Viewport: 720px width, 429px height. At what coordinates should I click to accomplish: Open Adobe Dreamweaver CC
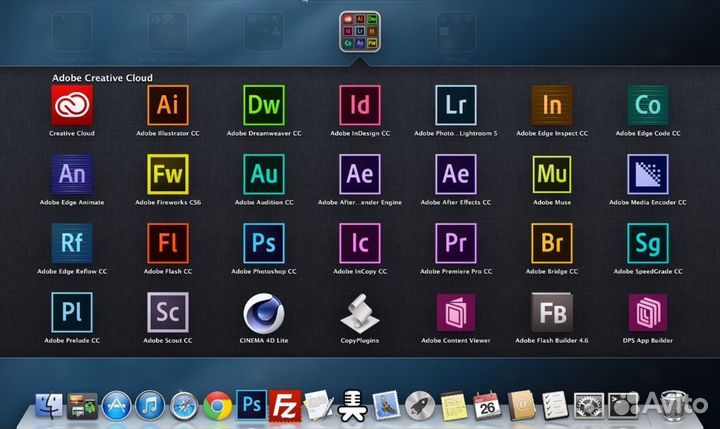click(x=264, y=105)
